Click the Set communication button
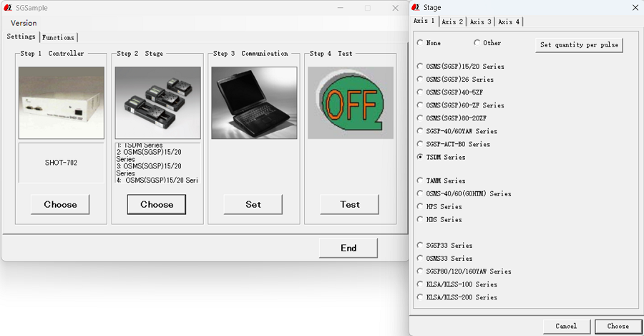 [x=253, y=204]
